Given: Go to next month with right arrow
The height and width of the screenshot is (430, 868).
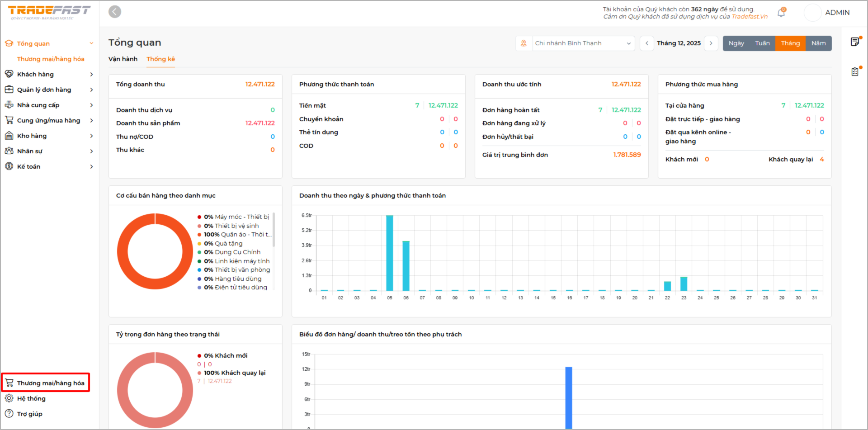Looking at the screenshot, I should (711, 43).
